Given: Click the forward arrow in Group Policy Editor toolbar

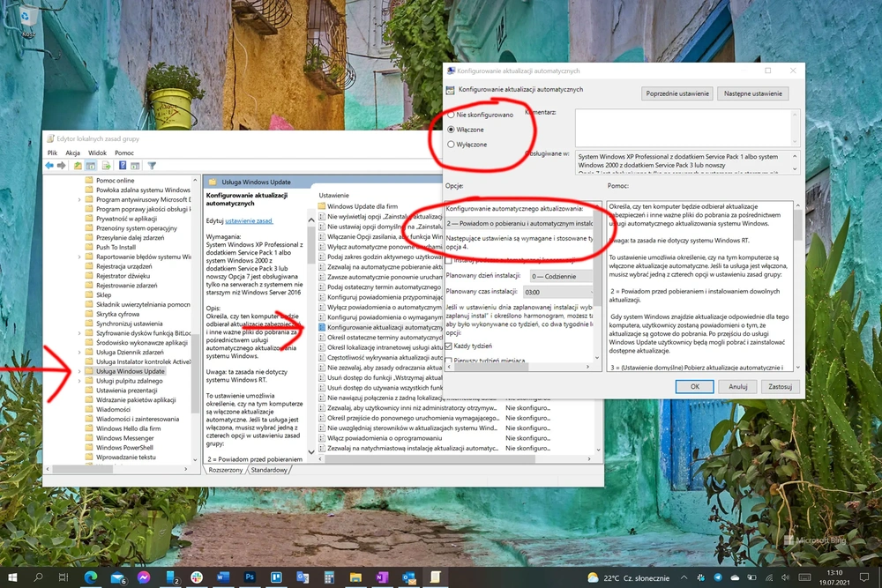Looking at the screenshot, I should [x=62, y=165].
